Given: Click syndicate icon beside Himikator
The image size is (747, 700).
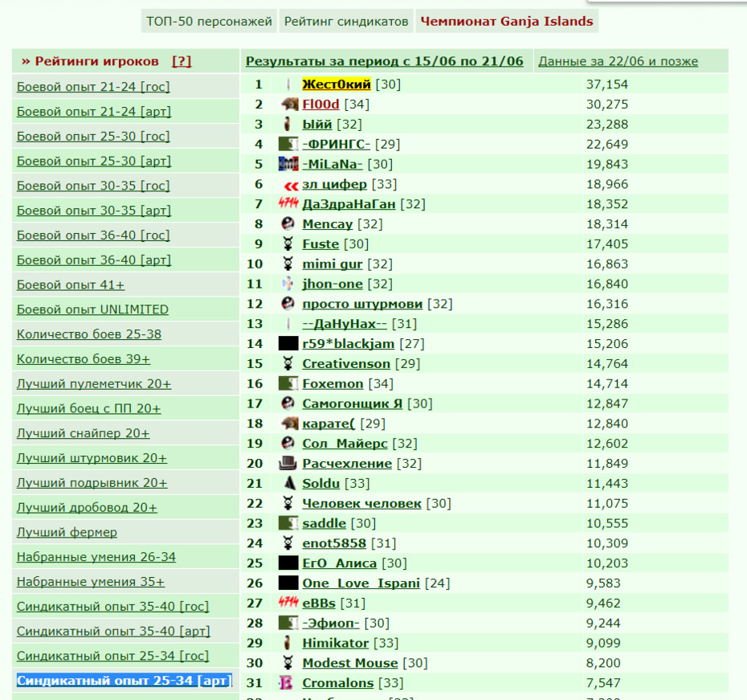Looking at the screenshot, I should 288,643.
